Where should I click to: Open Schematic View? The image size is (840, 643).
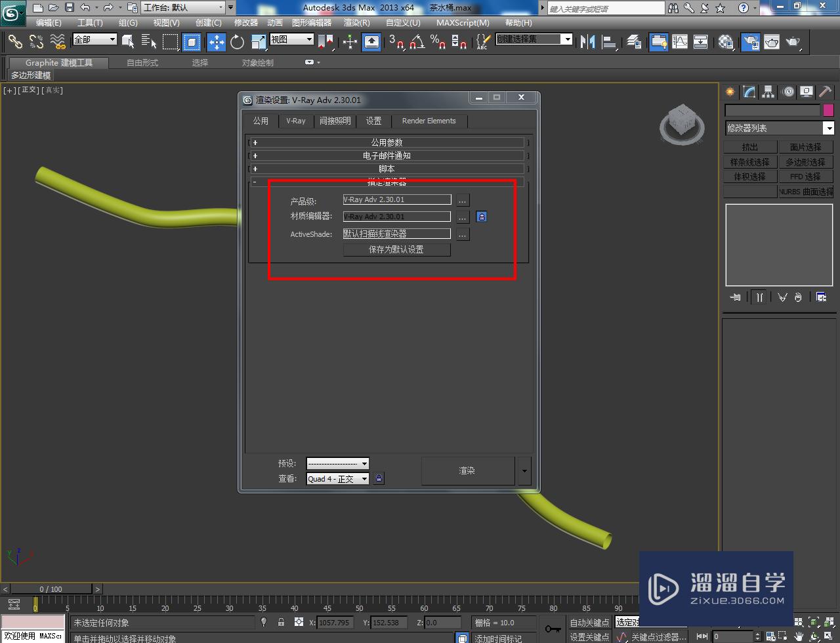pos(701,42)
